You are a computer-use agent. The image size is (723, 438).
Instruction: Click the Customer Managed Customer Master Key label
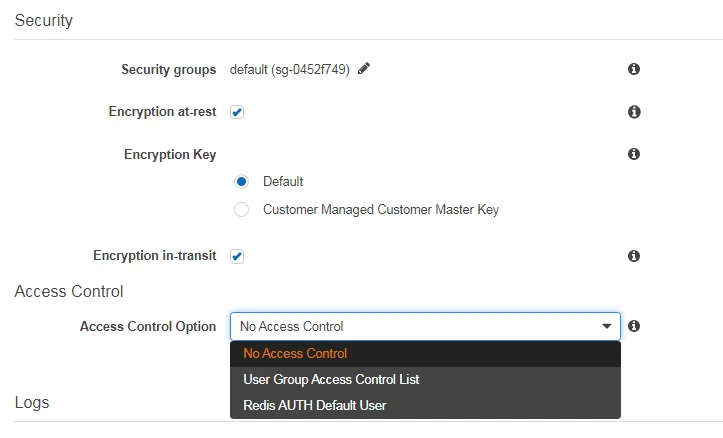point(380,210)
